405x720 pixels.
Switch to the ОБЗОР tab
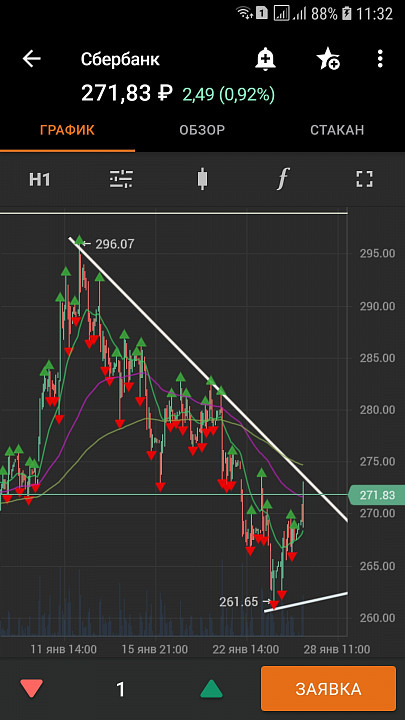pyautogui.click(x=202, y=130)
